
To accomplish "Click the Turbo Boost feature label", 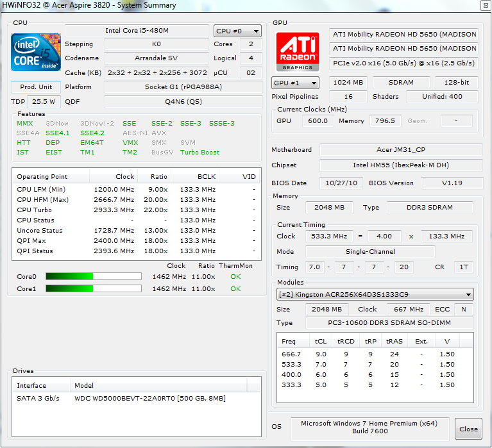I will [200, 153].
